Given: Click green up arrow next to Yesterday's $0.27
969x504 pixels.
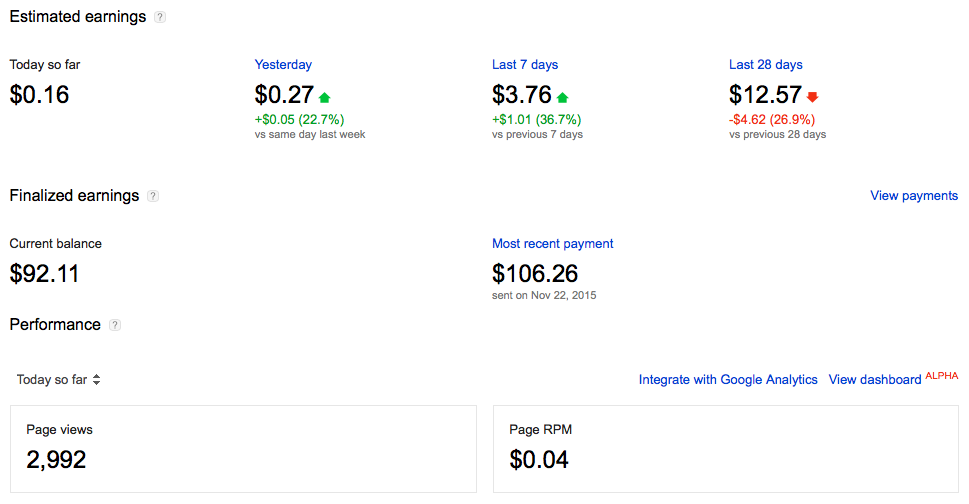Looking at the screenshot, I should (x=324, y=97).
